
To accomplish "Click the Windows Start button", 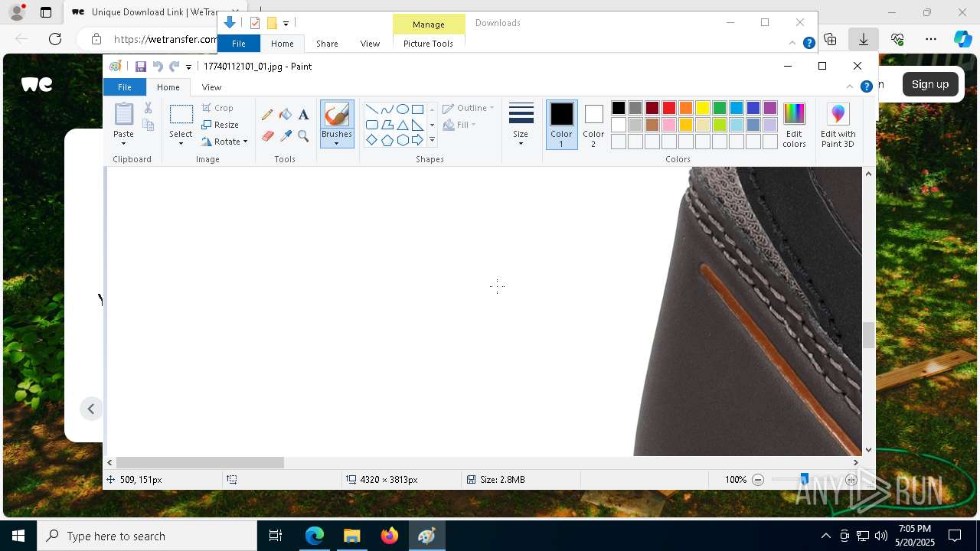I will coord(18,536).
